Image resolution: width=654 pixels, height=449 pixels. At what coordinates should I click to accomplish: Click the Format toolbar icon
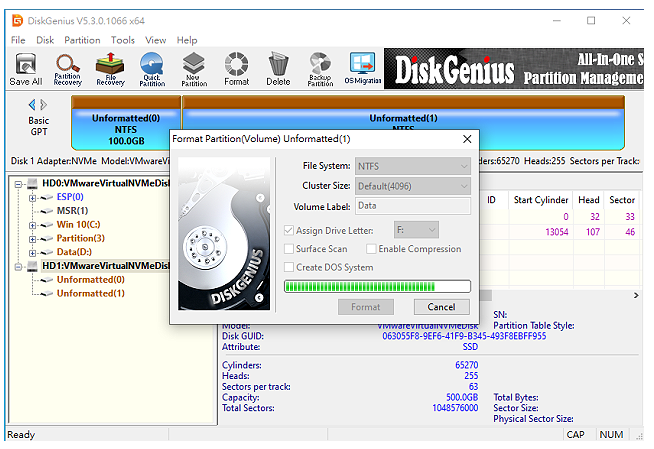point(236,69)
